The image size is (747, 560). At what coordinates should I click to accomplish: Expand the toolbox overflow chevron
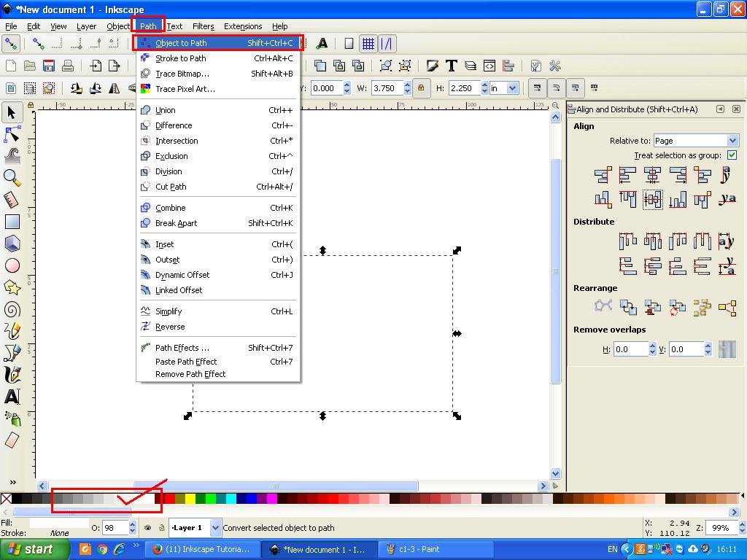(12, 482)
